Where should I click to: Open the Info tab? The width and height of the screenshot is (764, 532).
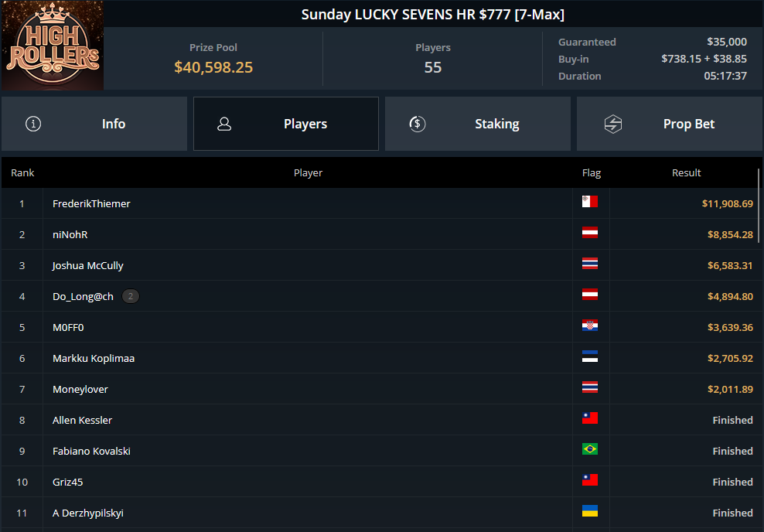[94, 124]
